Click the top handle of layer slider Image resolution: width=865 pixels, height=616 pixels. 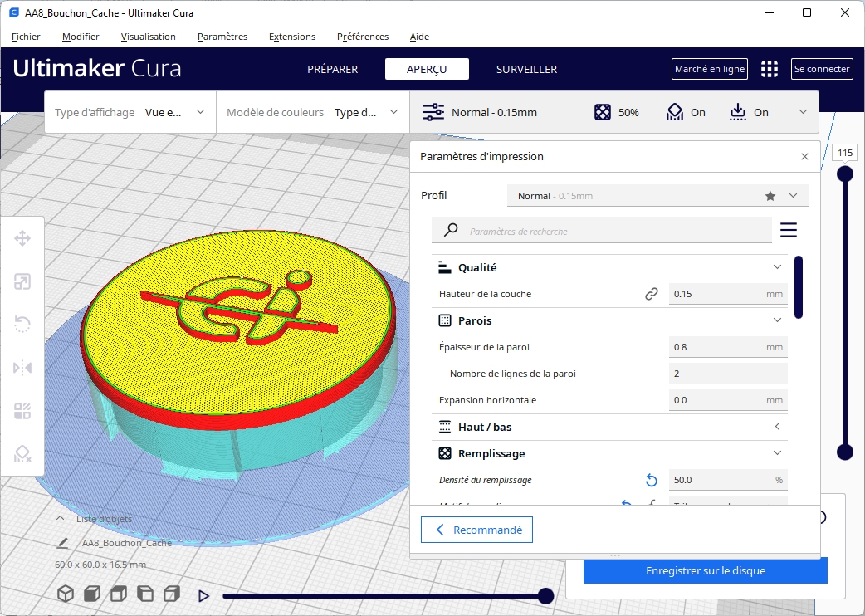click(845, 174)
